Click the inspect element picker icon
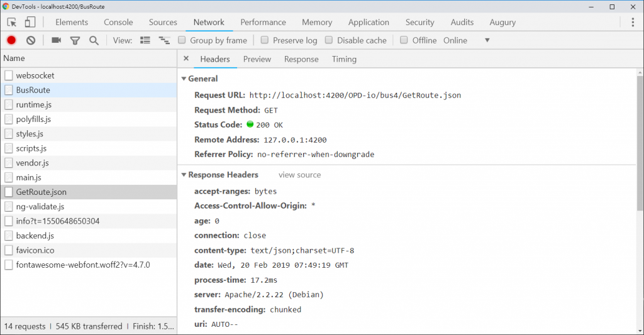The image size is (644, 335). click(x=11, y=22)
